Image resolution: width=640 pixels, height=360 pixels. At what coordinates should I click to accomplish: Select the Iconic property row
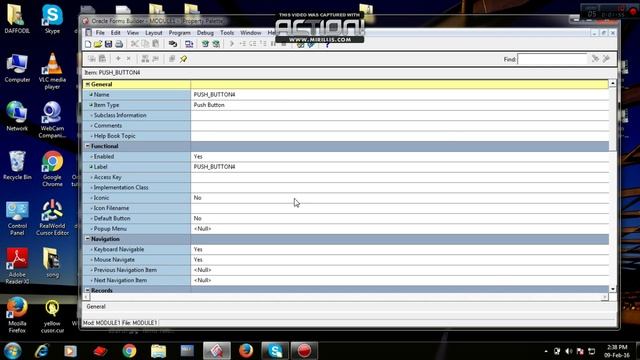pyautogui.click(x=346, y=198)
